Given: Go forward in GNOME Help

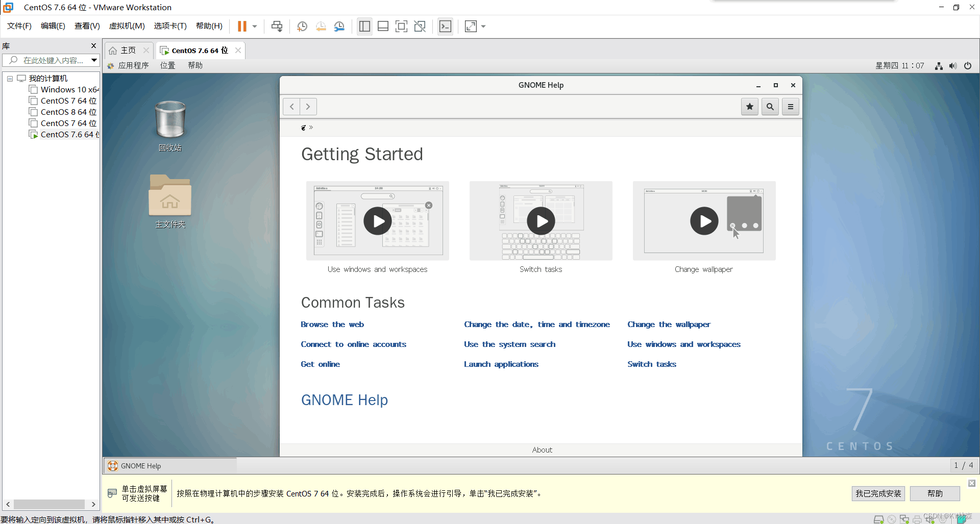Looking at the screenshot, I should coord(308,107).
